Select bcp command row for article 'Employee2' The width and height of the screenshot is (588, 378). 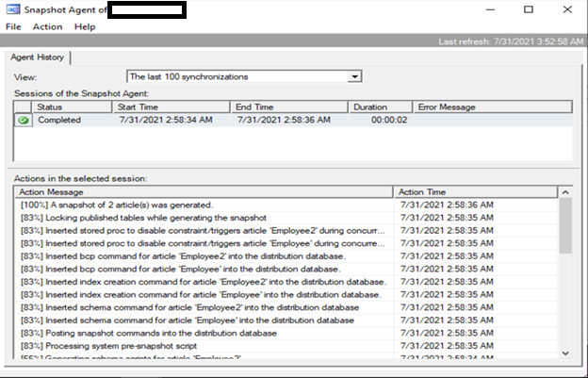click(286, 256)
